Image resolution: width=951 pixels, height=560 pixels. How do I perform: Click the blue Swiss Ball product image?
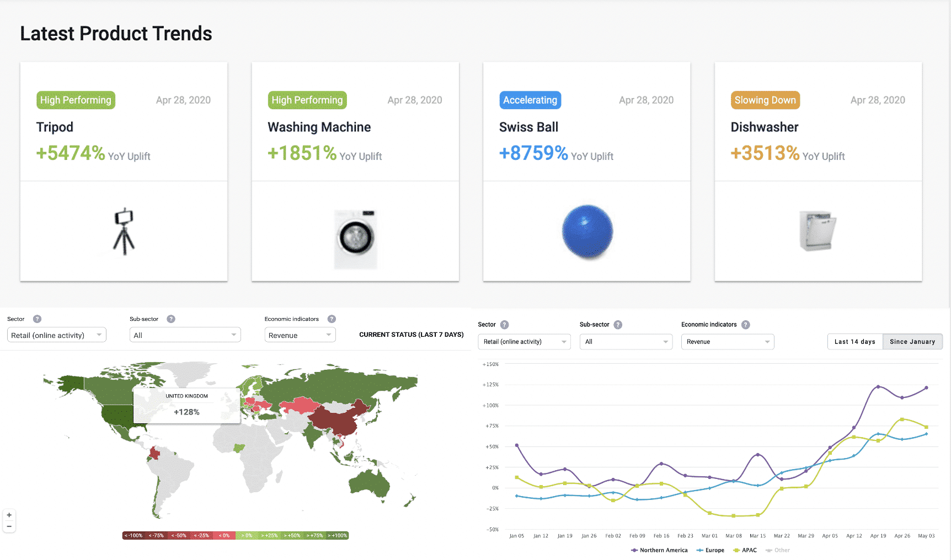[x=587, y=231]
